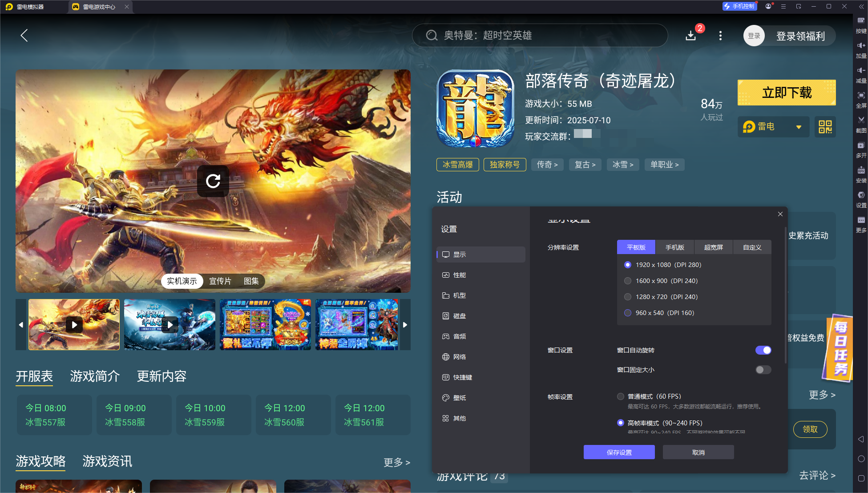Select 豪礼送不停 screenshot thumbnail
This screenshot has width=868, height=493.
tap(265, 325)
